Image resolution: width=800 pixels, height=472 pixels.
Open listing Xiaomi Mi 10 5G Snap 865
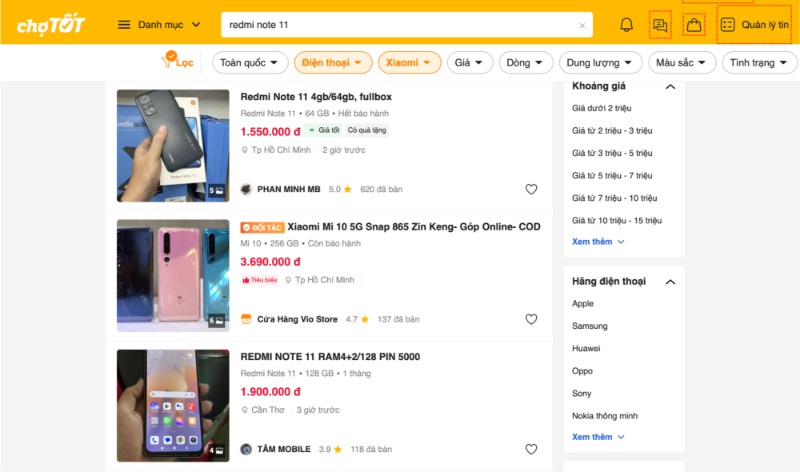coord(414,227)
